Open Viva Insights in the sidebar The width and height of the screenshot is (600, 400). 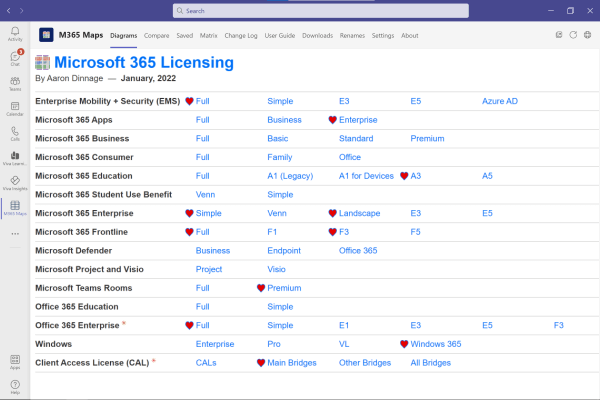[15, 183]
